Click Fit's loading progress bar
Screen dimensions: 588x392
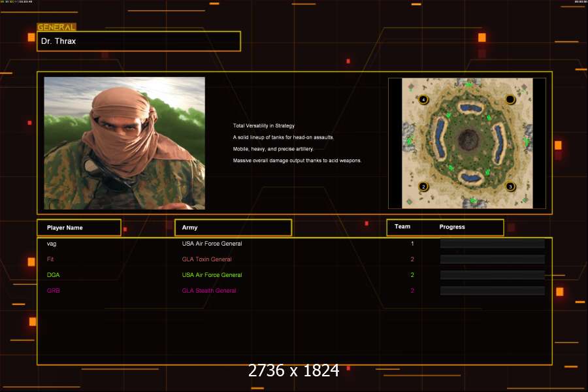pyautogui.click(x=493, y=259)
